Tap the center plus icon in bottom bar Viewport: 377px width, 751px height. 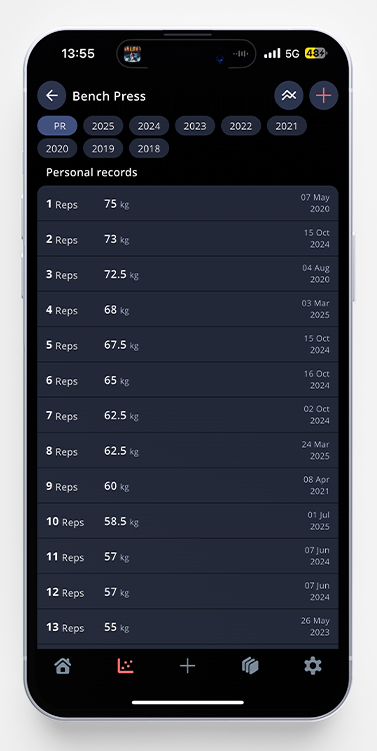(187, 666)
